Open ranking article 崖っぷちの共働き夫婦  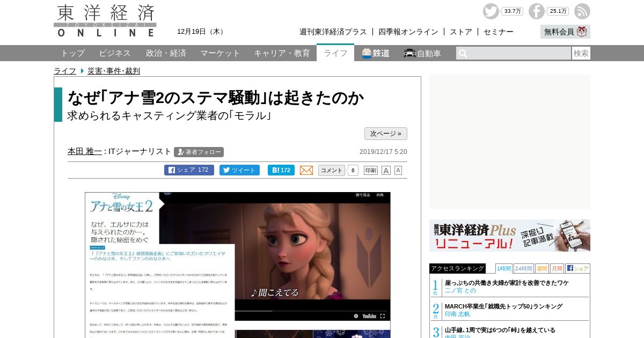click(x=507, y=283)
